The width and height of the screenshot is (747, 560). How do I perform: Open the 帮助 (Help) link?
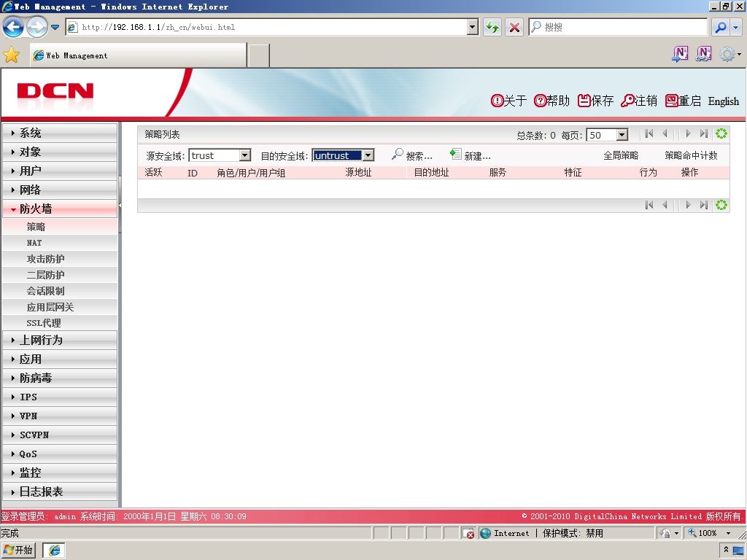[x=551, y=101]
